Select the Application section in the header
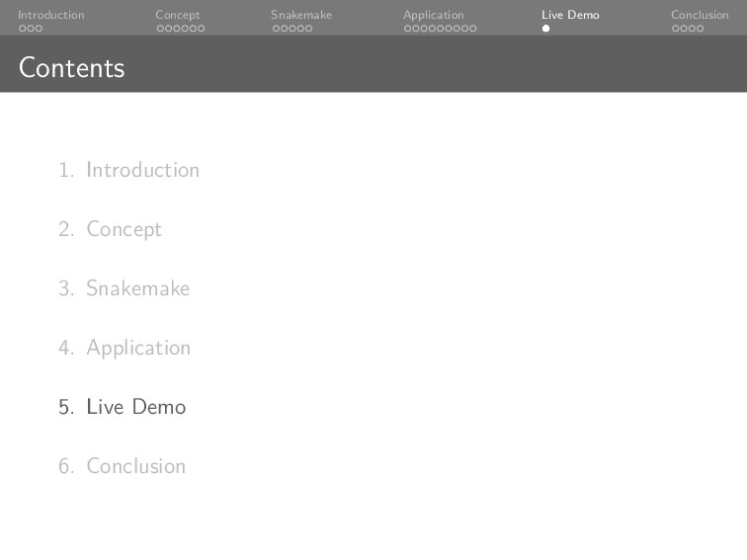Viewport: 747px width, 560px height. [433, 15]
